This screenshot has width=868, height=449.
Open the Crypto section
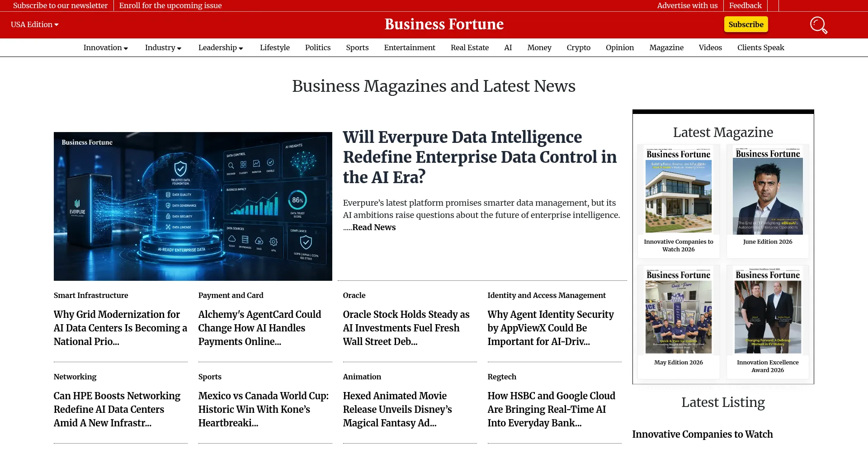coord(579,47)
